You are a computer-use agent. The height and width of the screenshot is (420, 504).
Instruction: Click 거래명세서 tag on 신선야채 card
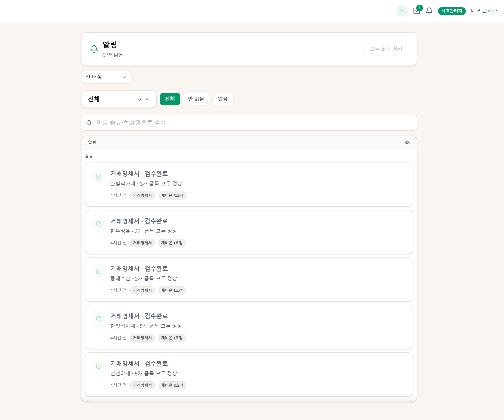tap(143, 385)
